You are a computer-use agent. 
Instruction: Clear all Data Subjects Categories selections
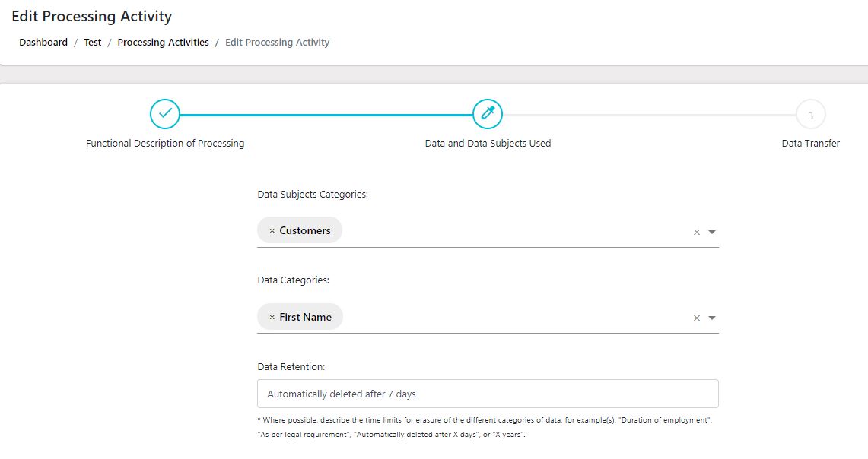pos(696,233)
